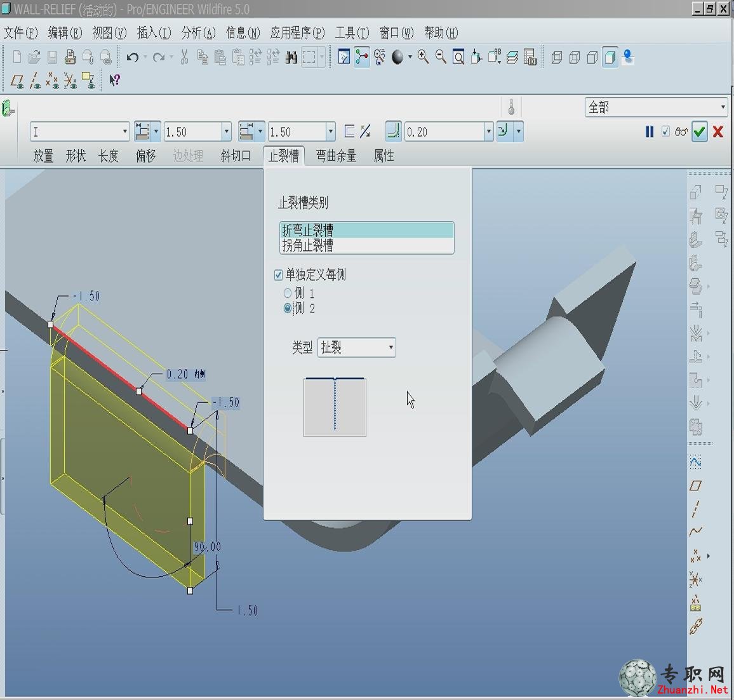Image resolution: width=734 pixels, height=700 pixels.
Task: Switch to Hidden Line display mode
Action: pyautogui.click(x=575, y=58)
